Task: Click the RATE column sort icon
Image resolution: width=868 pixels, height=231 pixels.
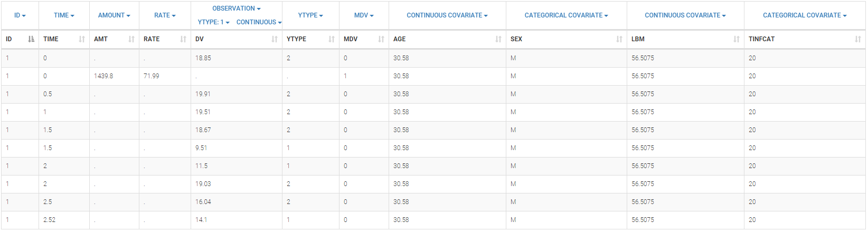Action: (x=183, y=39)
